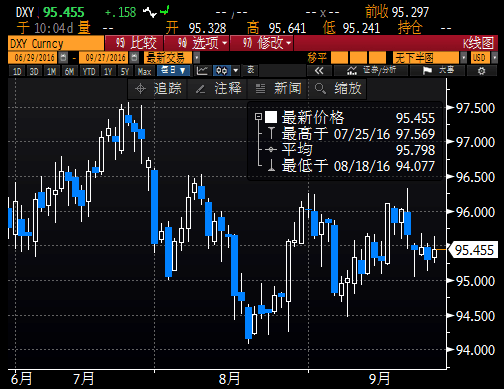Open 证券/分析 securities analysis button
This screenshot has height=389, width=504.
(371, 71)
